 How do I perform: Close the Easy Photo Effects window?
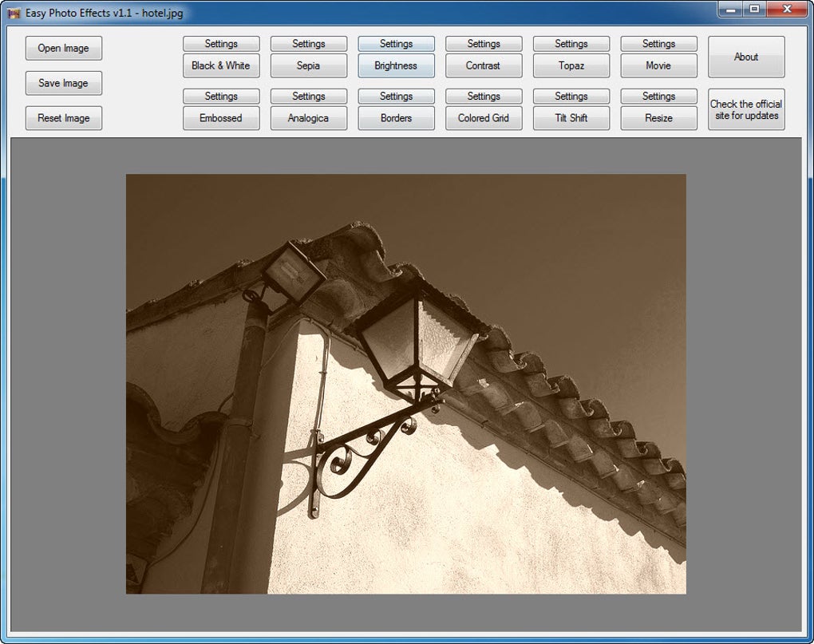click(787, 10)
